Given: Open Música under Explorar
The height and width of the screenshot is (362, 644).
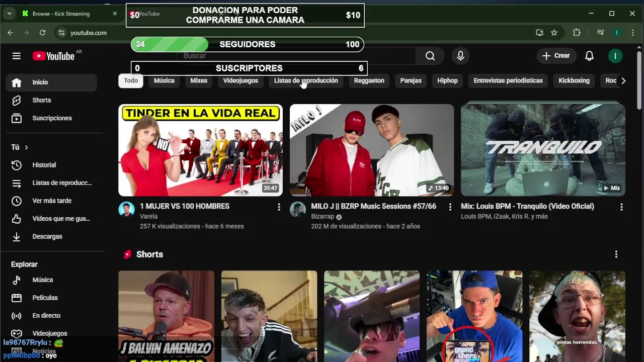Looking at the screenshot, I should coord(51,280).
